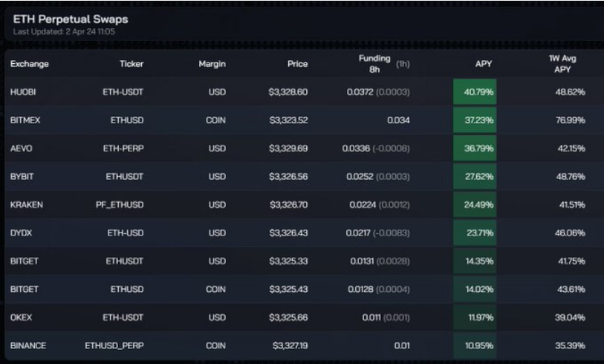Image resolution: width=604 pixels, height=364 pixels.
Task: Select the (1h) funding column label
Action: coord(403,64)
